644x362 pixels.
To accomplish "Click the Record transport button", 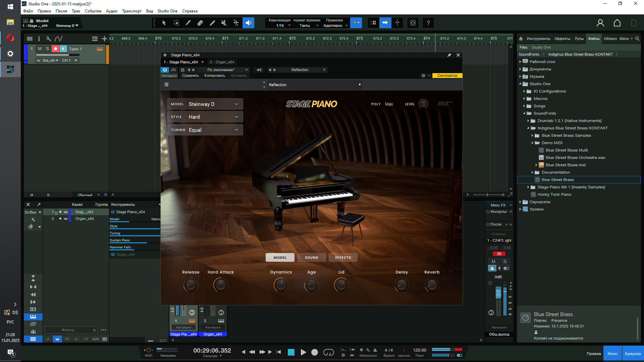I will (x=315, y=352).
